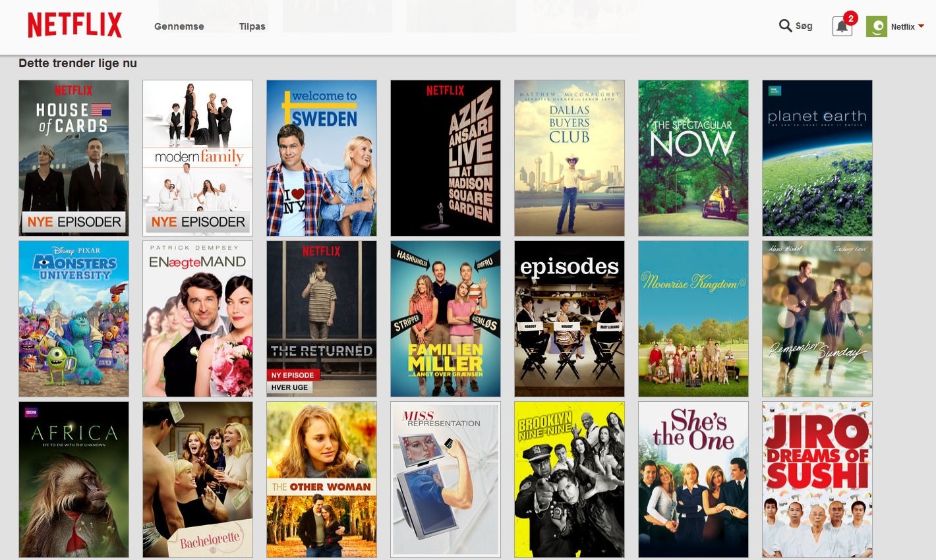Open The Spectacular Now poster
Viewport: 936px width, 560px height.
(x=693, y=158)
